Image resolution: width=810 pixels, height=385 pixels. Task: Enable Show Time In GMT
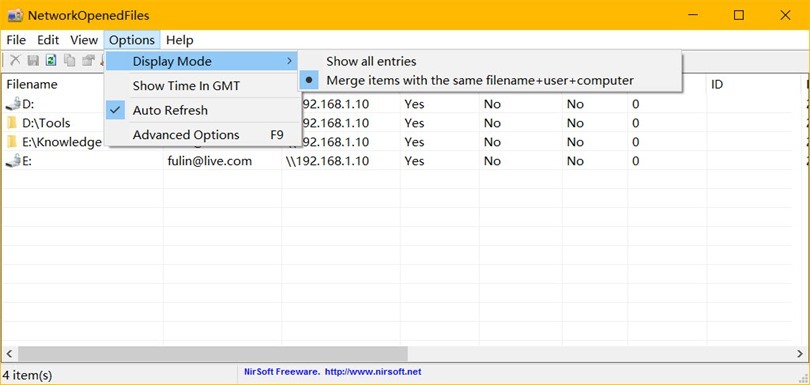(x=202, y=86)
